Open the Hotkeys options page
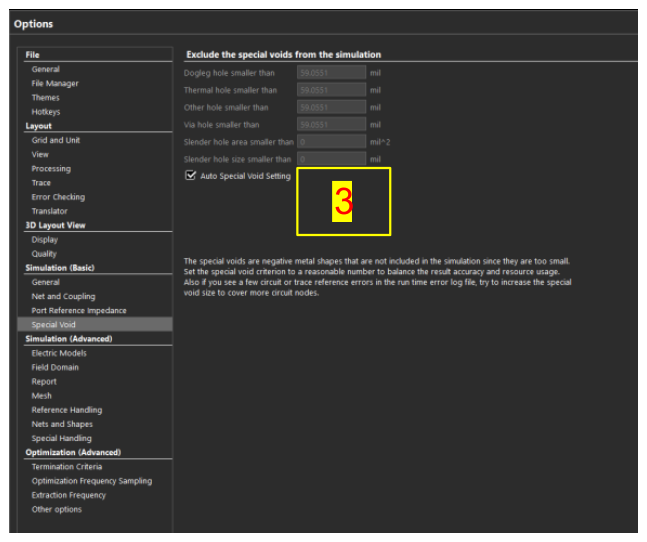This screenshot has height=542, width=647. (x=46, y=112)
